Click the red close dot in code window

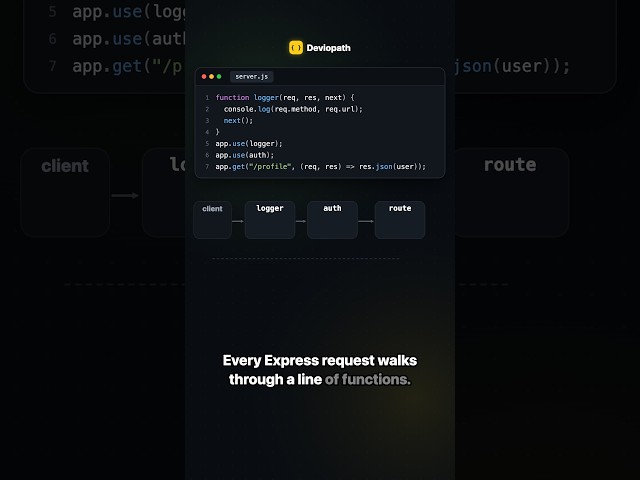pyautogui.click(x=204, y=77)
